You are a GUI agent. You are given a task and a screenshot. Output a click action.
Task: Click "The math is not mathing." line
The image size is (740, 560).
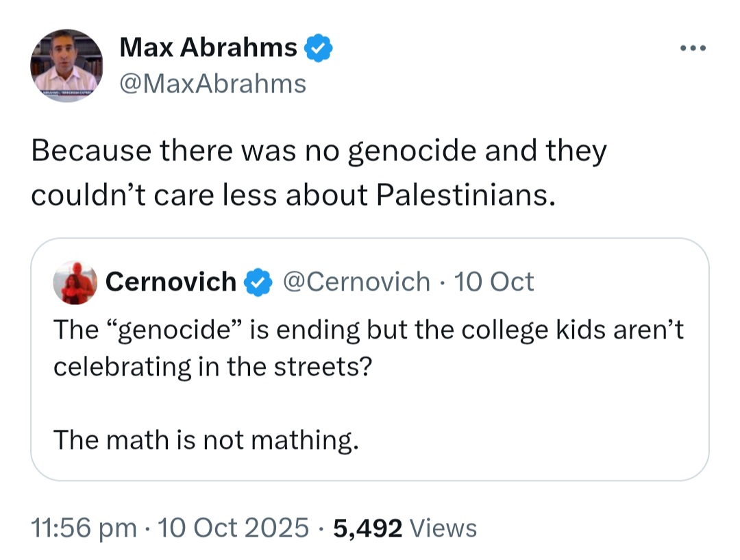206,440
